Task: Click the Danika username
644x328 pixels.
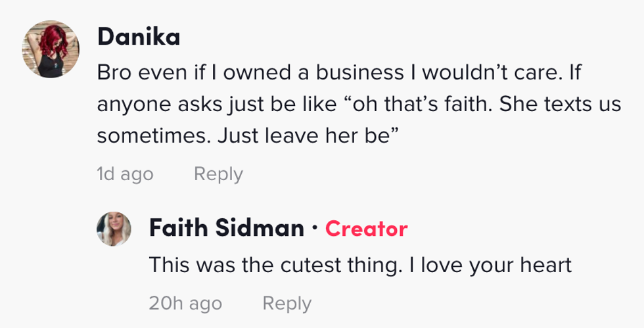Action: (139, 37)
